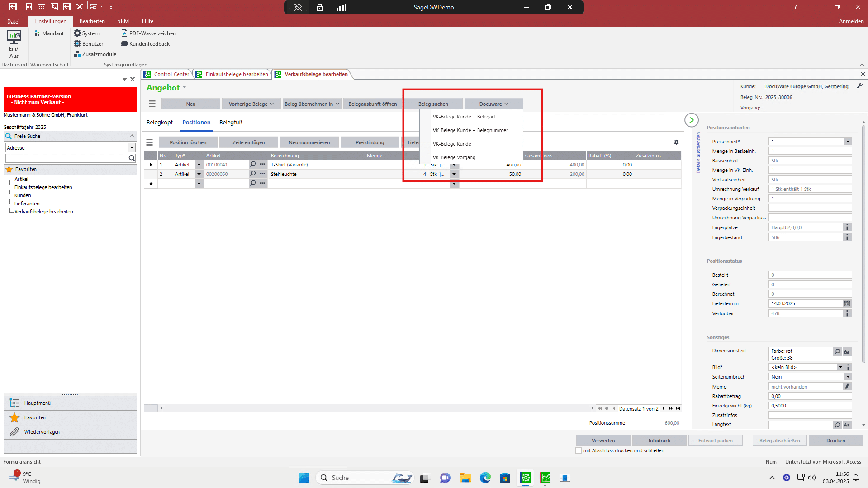This screenshot has width=868, height=488.
Task: Click the PDF-Wasserzeichen icon
Action: tap(124, 33)
